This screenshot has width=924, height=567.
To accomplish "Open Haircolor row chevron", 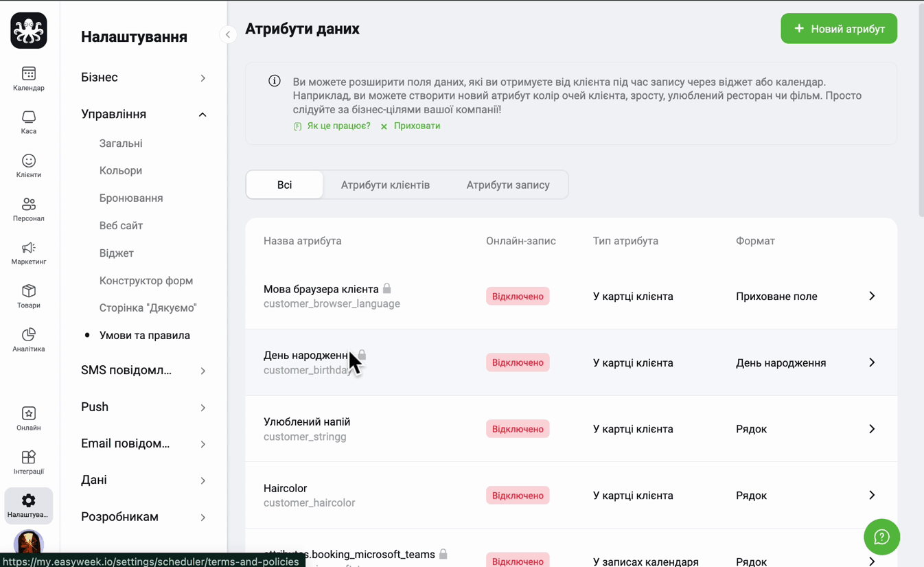I will coord(872,495).
